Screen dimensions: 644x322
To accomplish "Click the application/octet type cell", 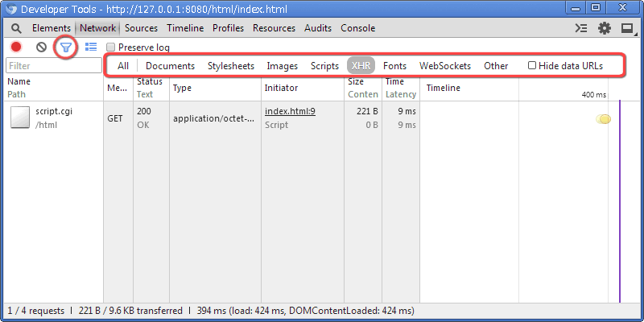I will pyautogui.click(x=214, y=118).
